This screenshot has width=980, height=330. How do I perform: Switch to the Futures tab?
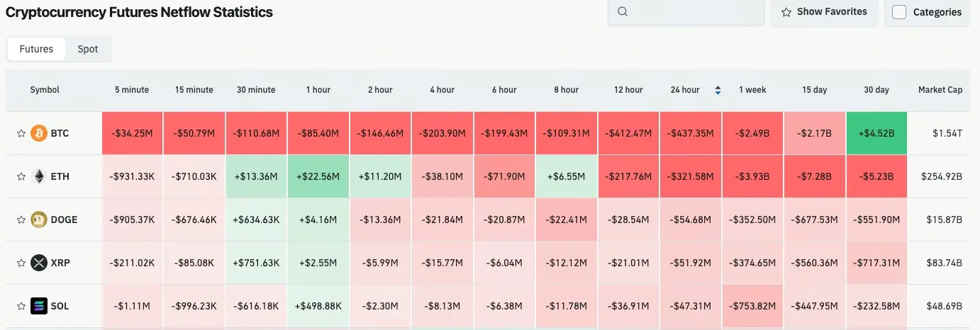36,49
